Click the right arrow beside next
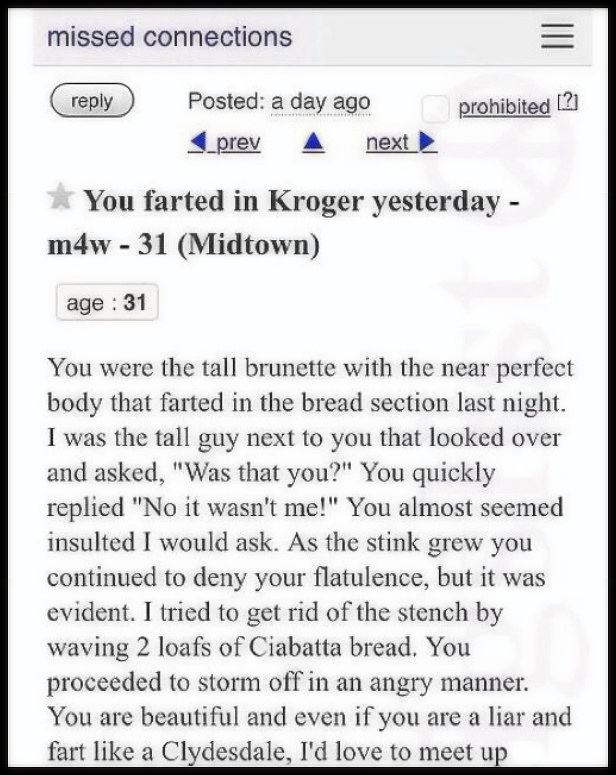The image size is (616, 775). coord(427,143)
